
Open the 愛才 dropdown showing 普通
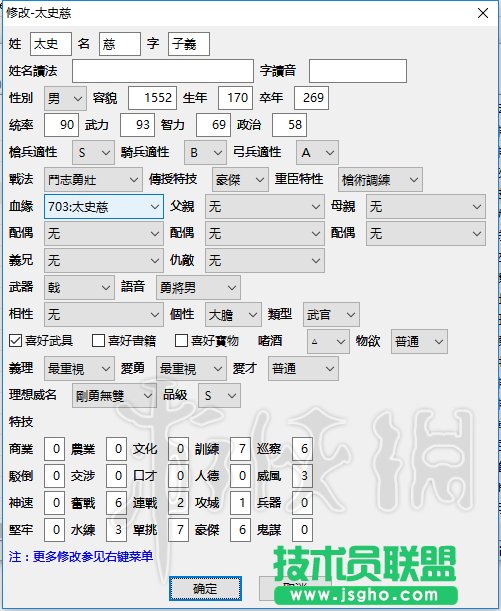coord(303,369)
